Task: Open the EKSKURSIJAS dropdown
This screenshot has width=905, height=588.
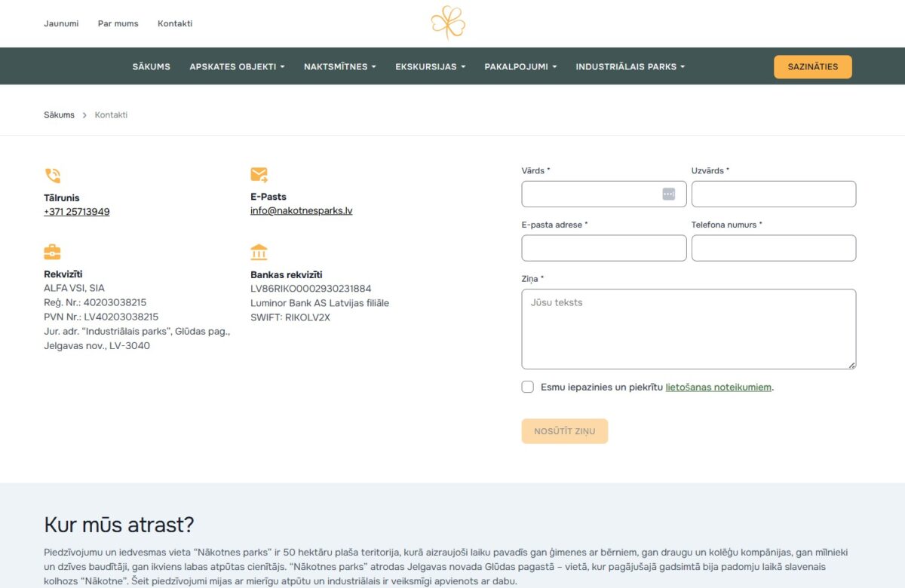Action: pos(430,66)
